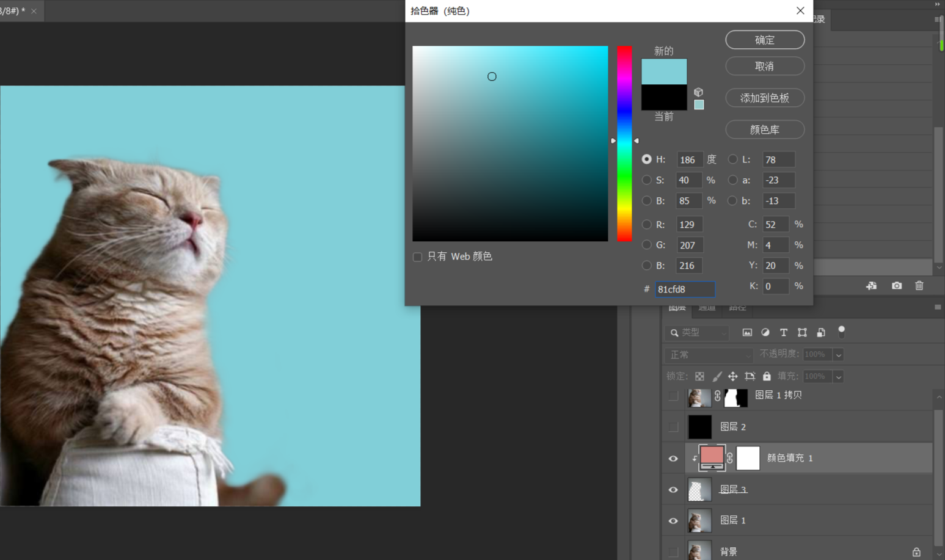
Task: Click the 背景 layer lock icon
Action: point(916,551)
